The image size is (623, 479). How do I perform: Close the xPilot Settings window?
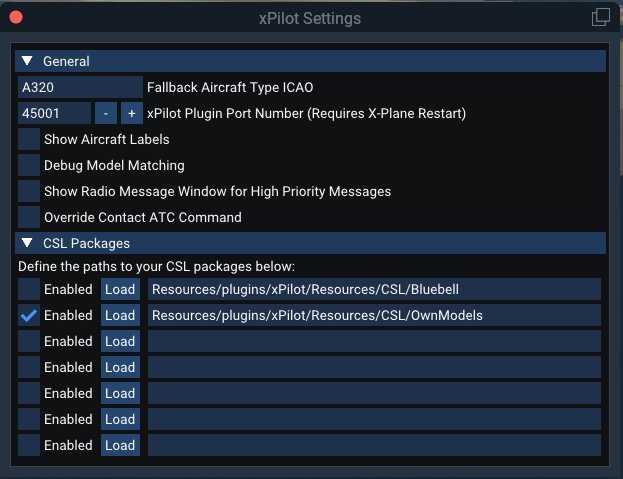(17, 18)
